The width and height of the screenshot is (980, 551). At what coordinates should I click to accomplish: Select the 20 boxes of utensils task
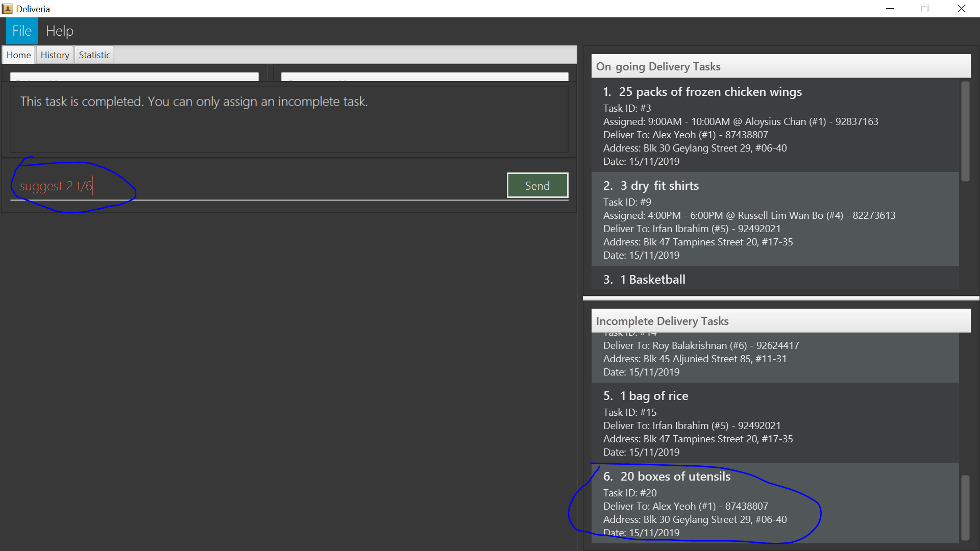(x=775, y=504)
